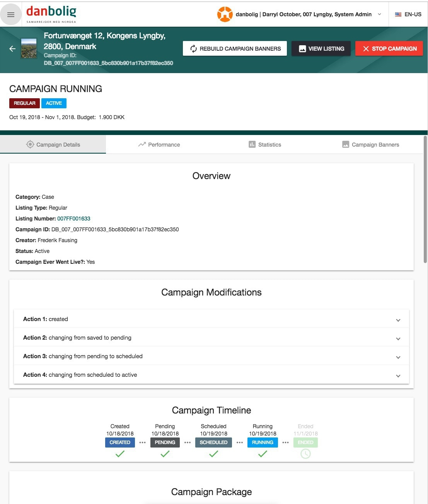Switch to the Statistics tab

pos(265,145)
